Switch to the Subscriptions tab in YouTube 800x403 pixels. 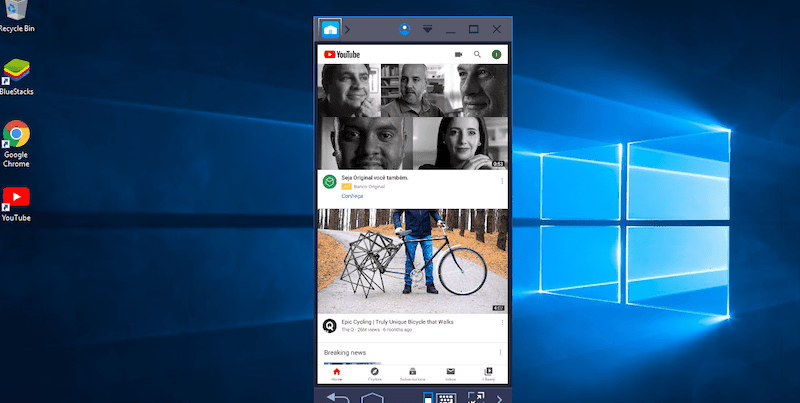412,374
